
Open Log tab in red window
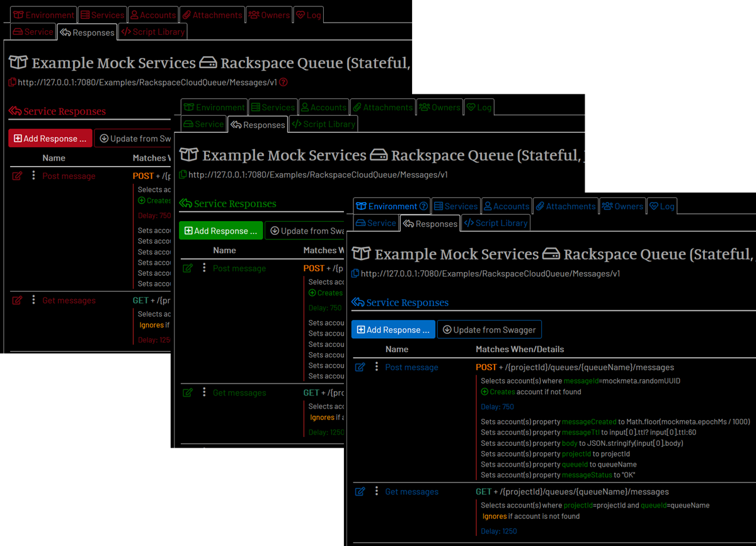[x=309, y=14]
